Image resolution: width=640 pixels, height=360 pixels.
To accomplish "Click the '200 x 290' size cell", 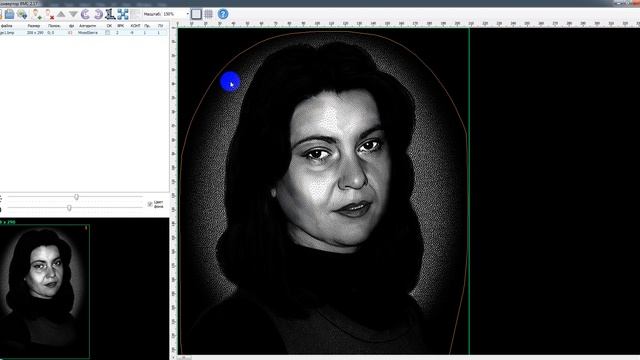I will point(35,33).
